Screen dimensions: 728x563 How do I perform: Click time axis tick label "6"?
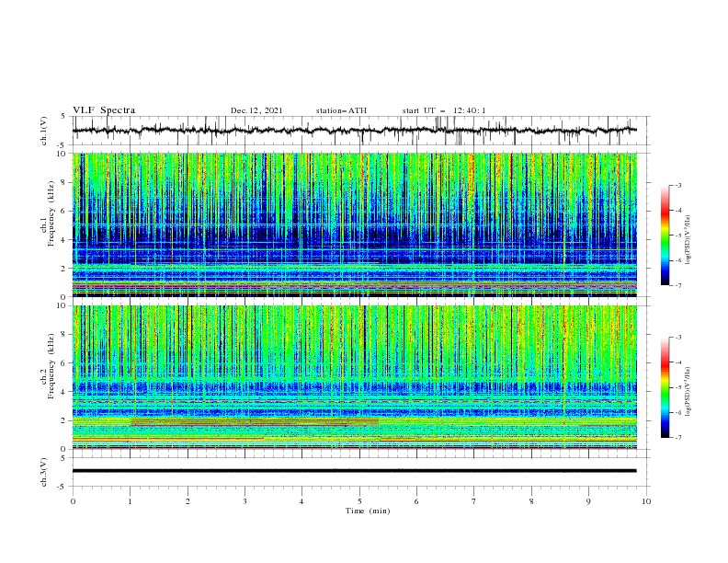(x=416, y=501)
